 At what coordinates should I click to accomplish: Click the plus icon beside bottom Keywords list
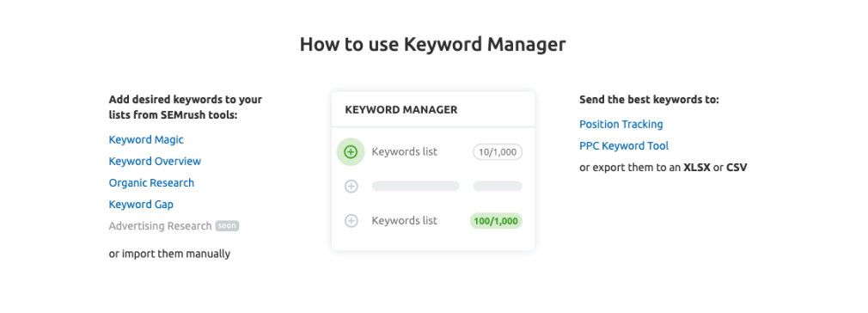point(351,221)
